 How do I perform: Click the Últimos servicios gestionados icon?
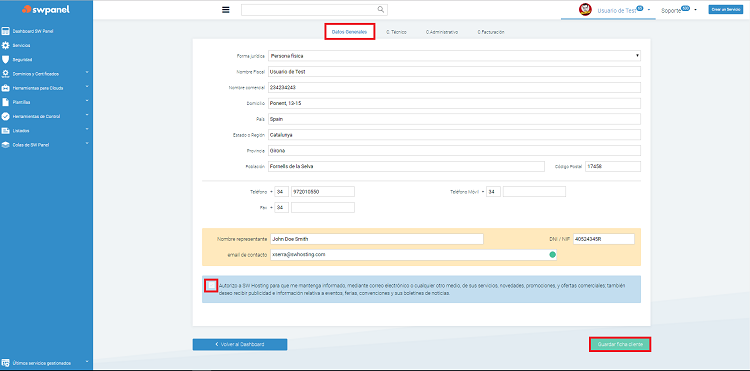[5, 363]
